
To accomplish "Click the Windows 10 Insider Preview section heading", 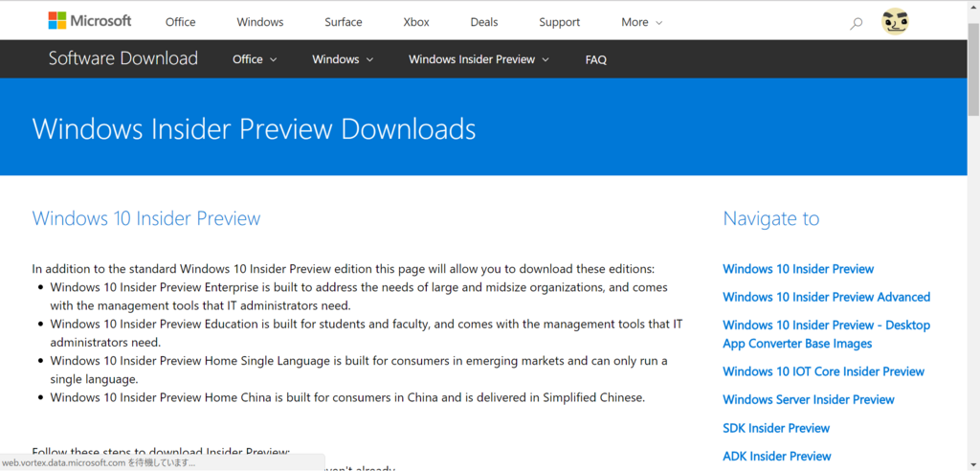I will (146, 218).
